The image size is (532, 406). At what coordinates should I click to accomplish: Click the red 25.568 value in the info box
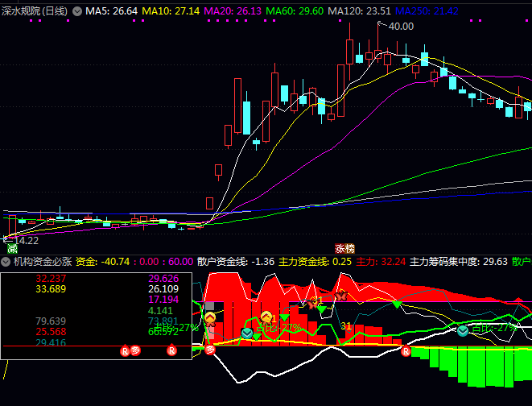[x=51, y=332]
